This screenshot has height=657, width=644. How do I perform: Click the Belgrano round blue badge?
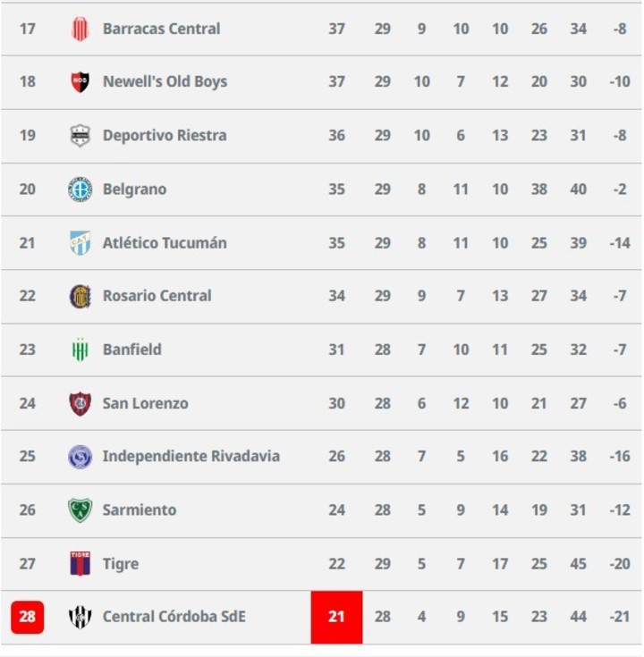pyautogui.click(x=80, y=190)
